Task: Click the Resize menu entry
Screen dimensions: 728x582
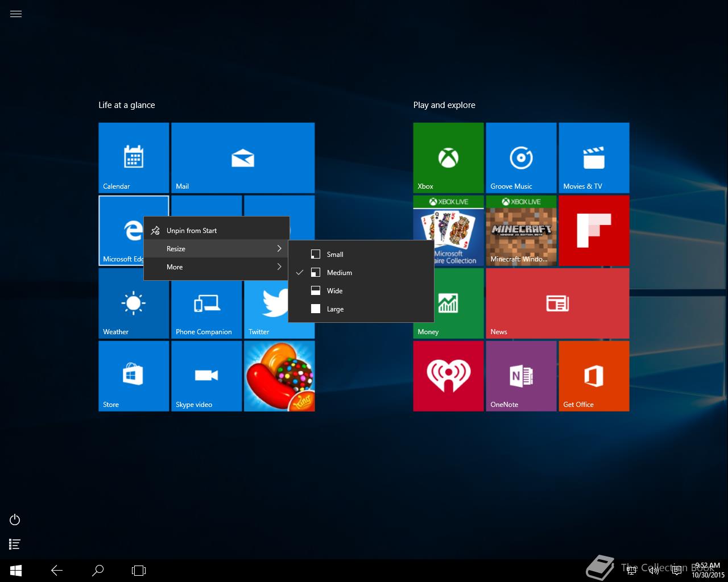Action: [x=216, y=249]
